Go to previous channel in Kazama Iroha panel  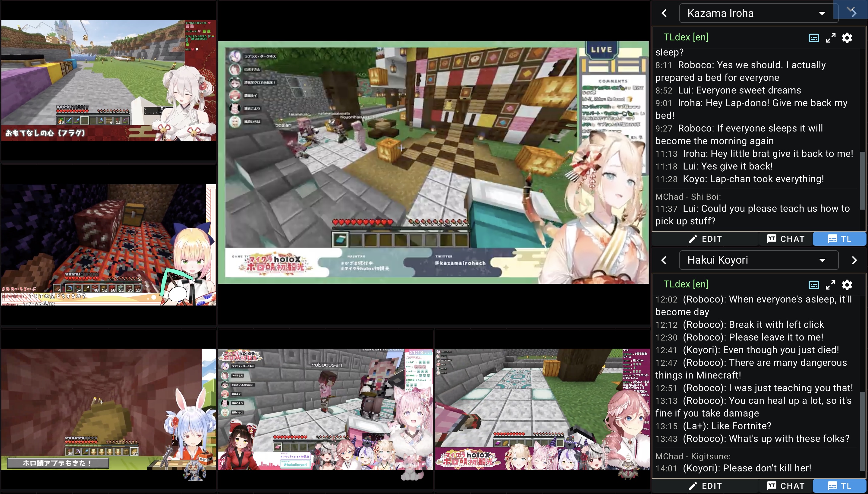pos(664,13)
